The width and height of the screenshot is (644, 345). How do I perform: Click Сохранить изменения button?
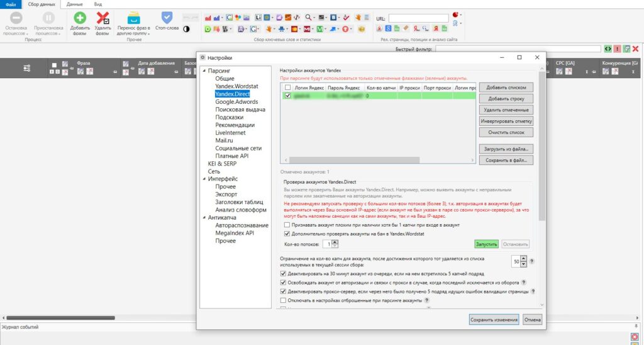coord(494,319)
